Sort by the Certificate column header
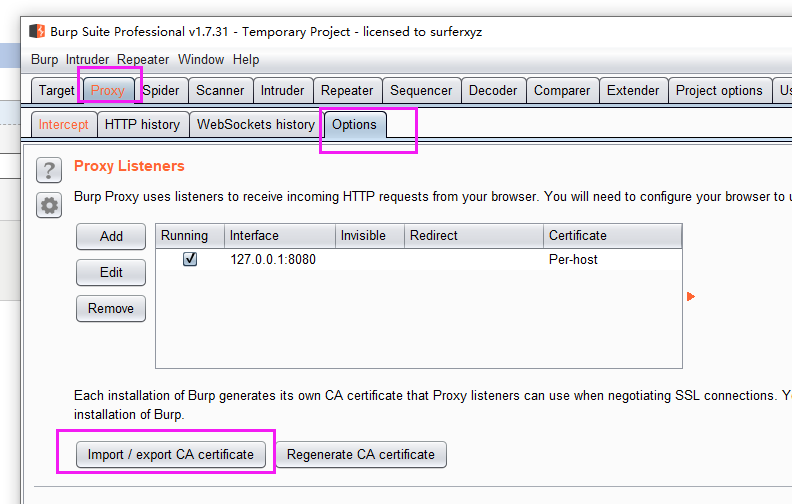 (613, 236)
